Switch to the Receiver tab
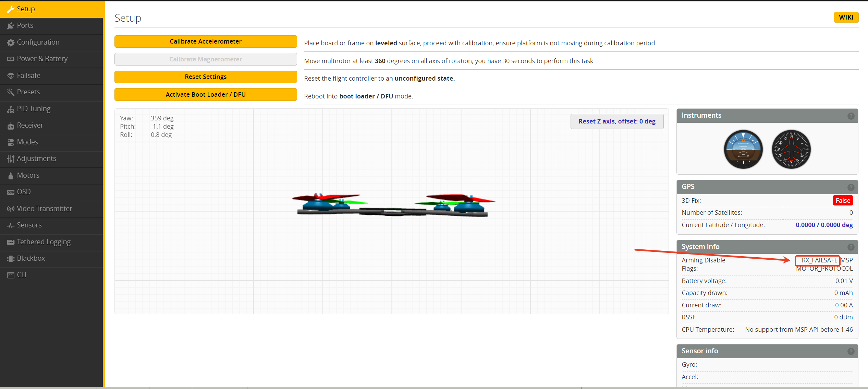This screenshot has height=389, width=868. [x=30, y=125]
